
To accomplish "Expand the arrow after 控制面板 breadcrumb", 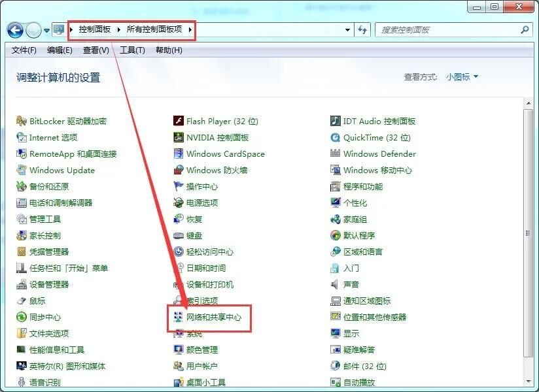I will (118, 29).
